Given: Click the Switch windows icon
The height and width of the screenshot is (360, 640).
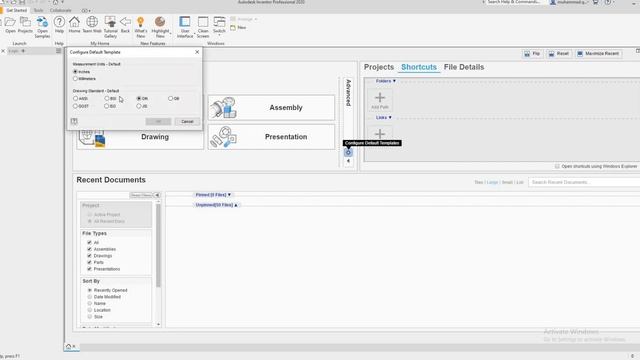Looking at the screenshot, I should coord(219,22).
